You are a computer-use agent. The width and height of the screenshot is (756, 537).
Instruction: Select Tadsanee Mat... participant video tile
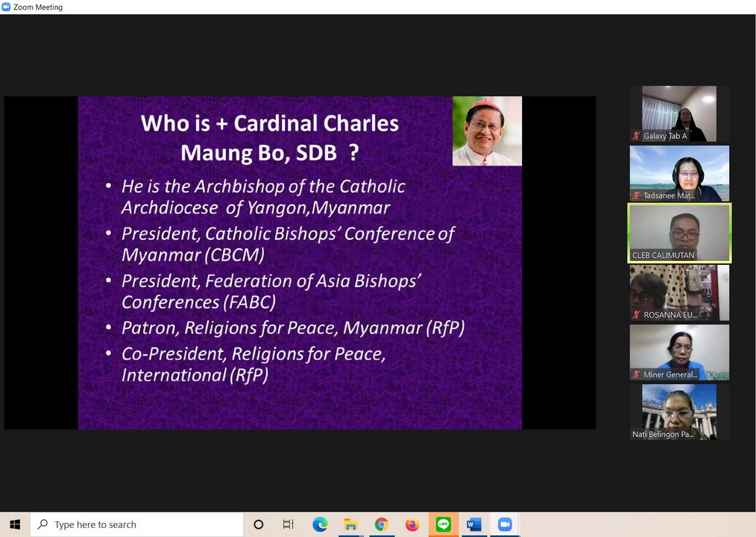pyautogui.click(x=679, y=173)
